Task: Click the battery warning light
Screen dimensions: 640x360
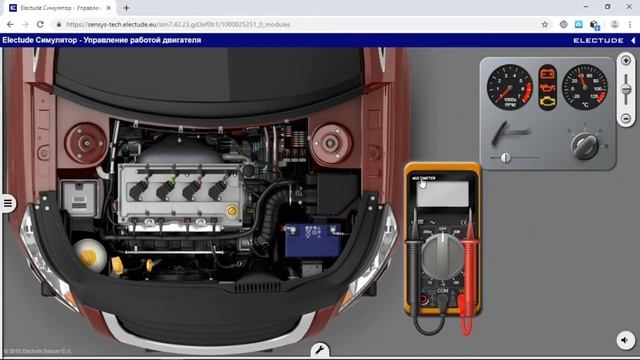Action: (547, 74)
